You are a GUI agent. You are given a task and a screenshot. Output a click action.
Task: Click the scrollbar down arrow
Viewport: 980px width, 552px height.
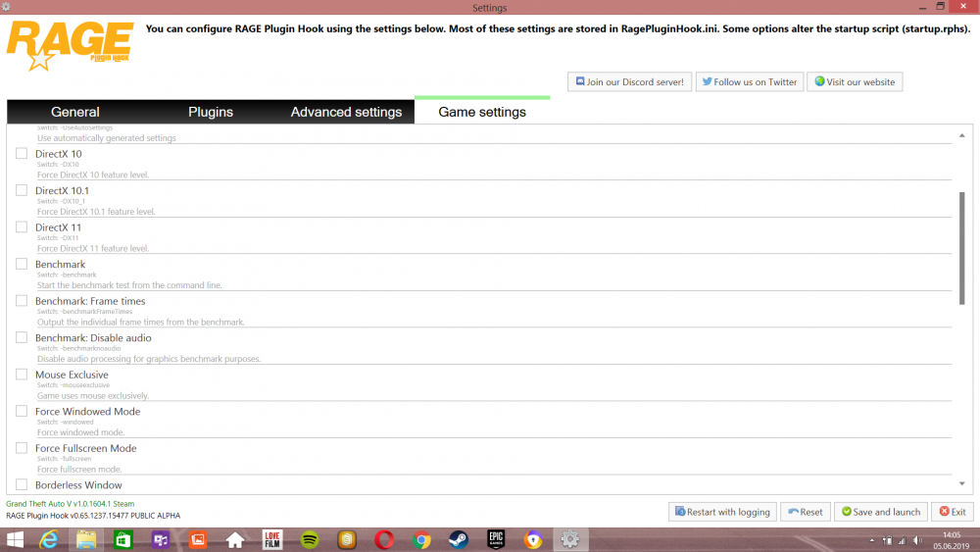click(x=962, y=484)
